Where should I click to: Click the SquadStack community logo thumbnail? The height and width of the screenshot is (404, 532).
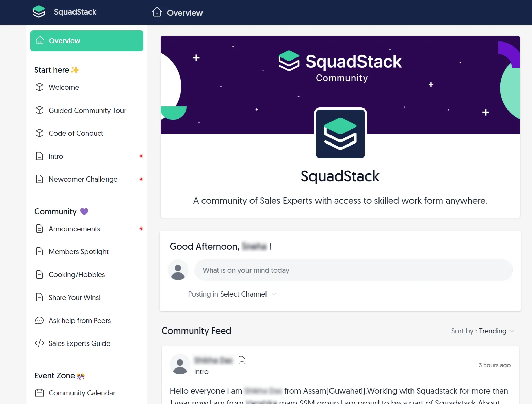pos(340,133)
